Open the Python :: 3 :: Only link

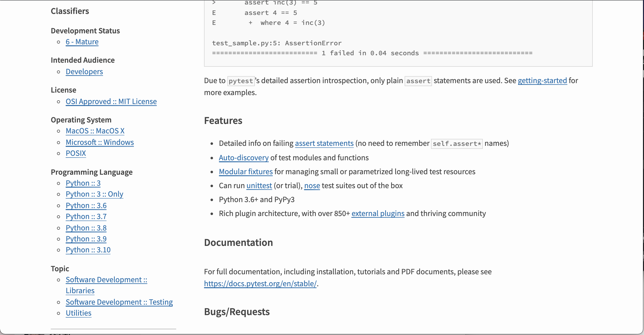point(94,194)
